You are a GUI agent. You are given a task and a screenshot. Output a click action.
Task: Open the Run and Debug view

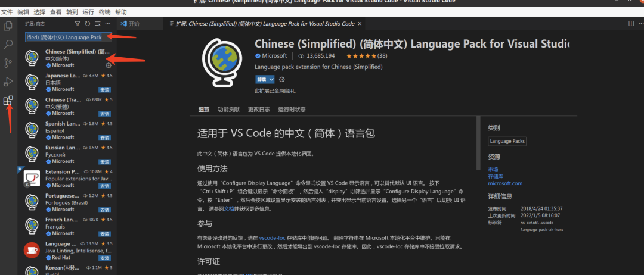tap(8, 82)
